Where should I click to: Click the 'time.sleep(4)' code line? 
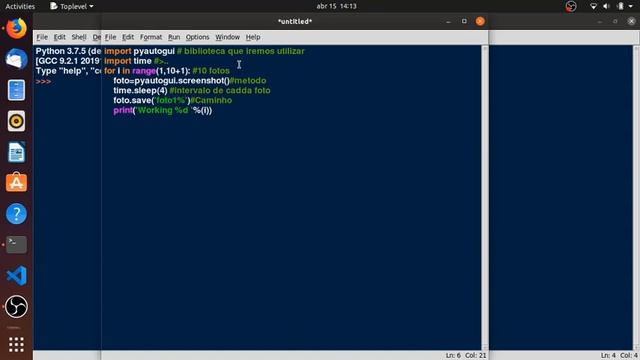[140, 90]
